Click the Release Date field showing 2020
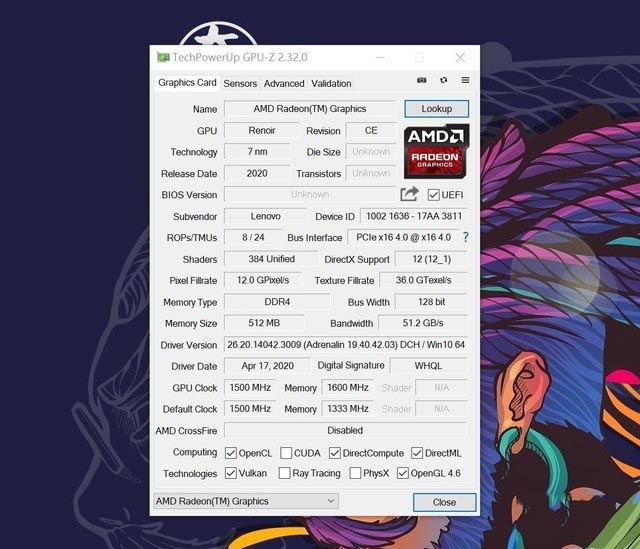The image size is (640, 549). (257, 173)
